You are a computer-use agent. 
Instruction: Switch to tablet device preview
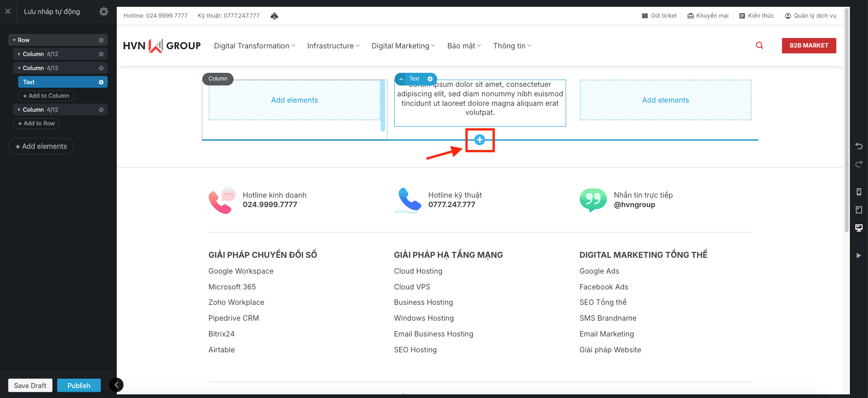tap(858, 210)
